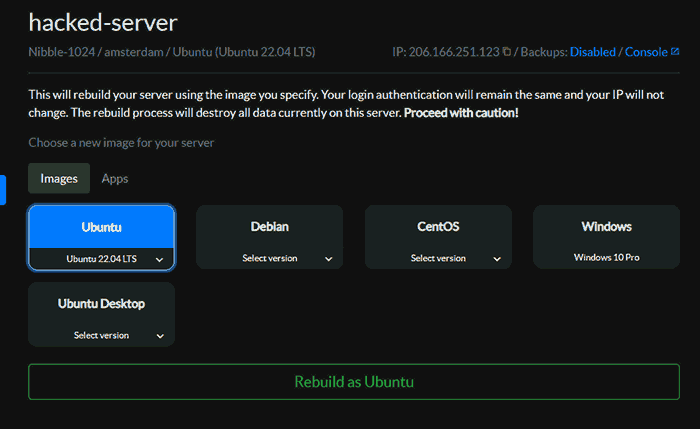Open Debian's Select version dropdown
Viewport: 700px width, 429px height.
point(270,258)
